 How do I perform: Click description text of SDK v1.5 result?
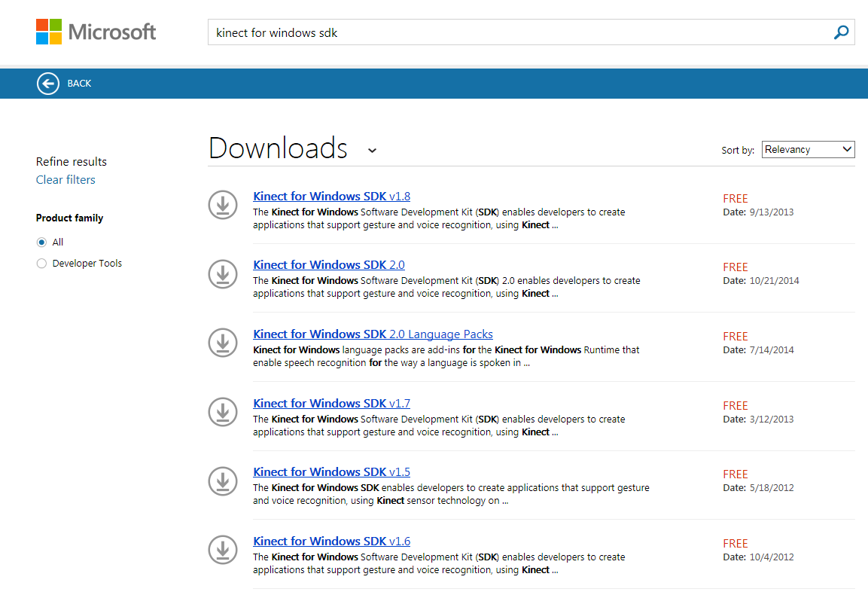click(x=451, y=494)
